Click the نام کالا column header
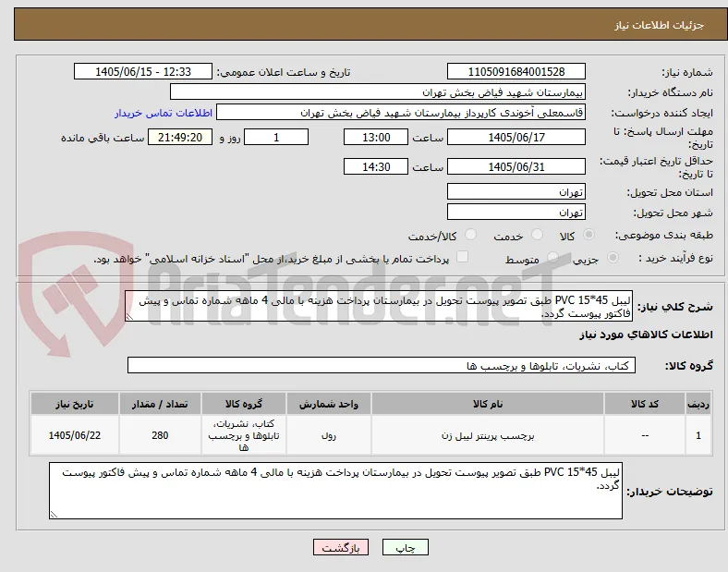The width and height of the screenshot is (728, 572). [488, 404]
